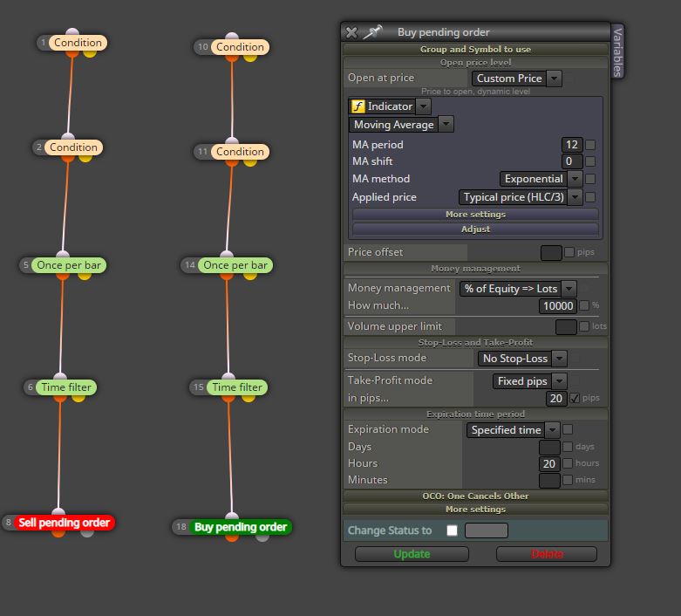Open the Moving Average indicator dropdown
Image resolution: width=681 pixels, height=616 pixels.
point(401,125)
